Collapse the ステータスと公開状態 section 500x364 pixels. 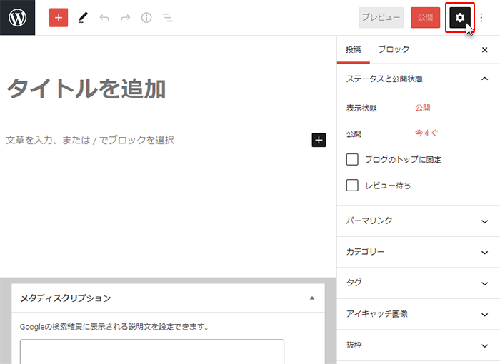coord(418,79)
